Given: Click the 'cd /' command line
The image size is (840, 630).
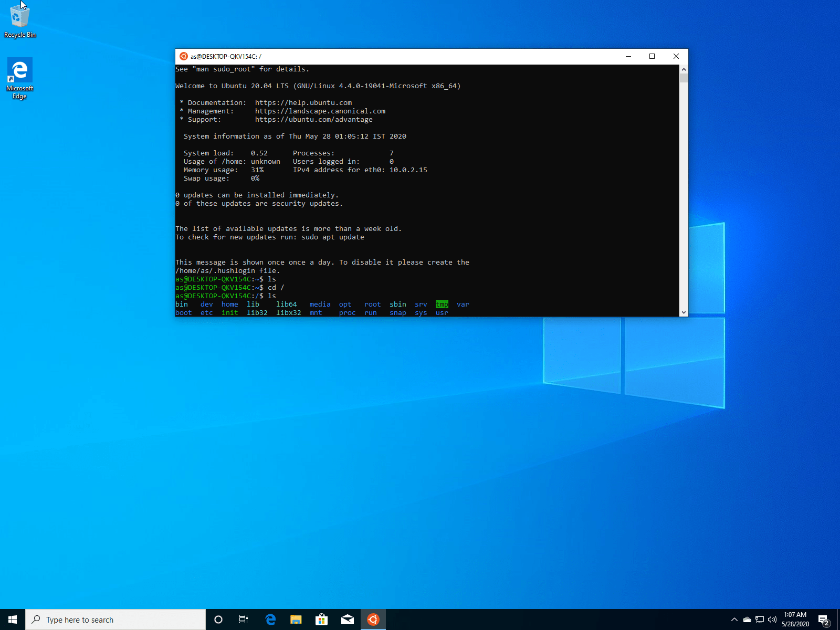Looking at the screenshot, I should [230, 288].
